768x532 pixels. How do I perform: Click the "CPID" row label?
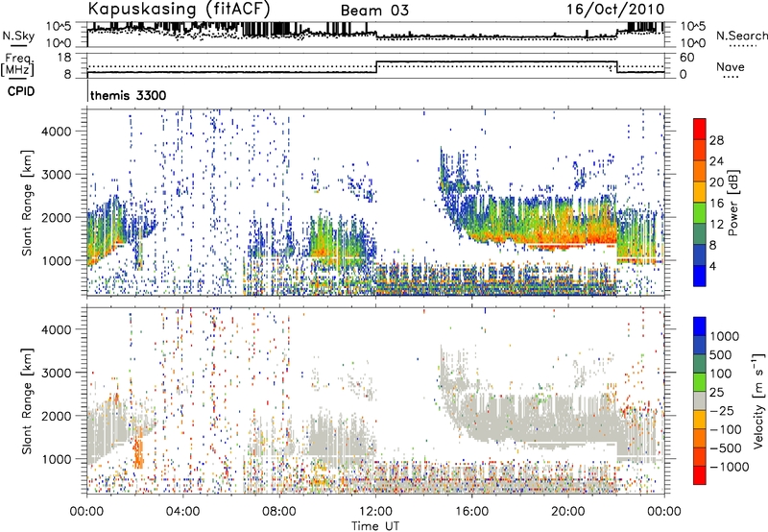[x=21, y=91]
